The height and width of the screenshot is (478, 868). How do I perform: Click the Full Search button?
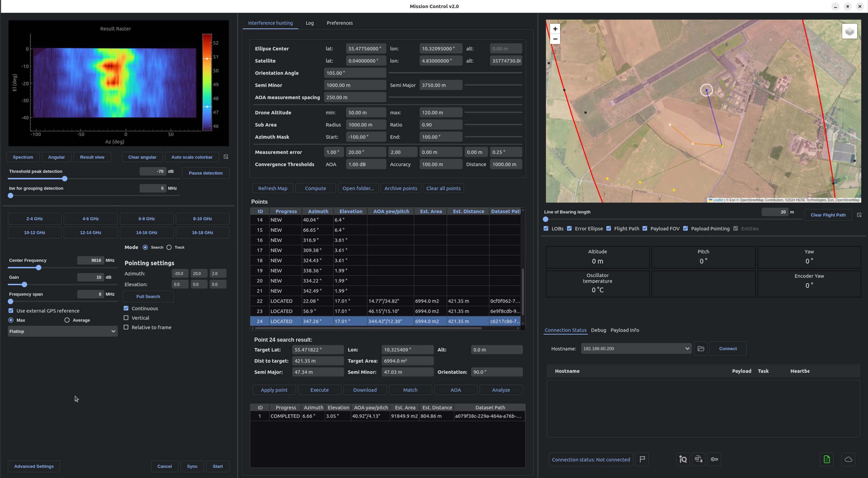(148, 296)
